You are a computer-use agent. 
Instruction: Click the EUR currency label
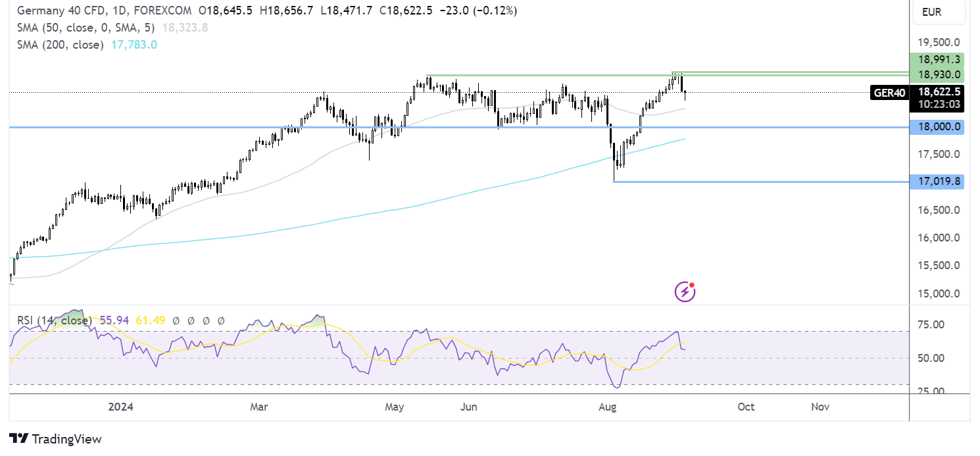pyautogui.click(x=940, y=11)
